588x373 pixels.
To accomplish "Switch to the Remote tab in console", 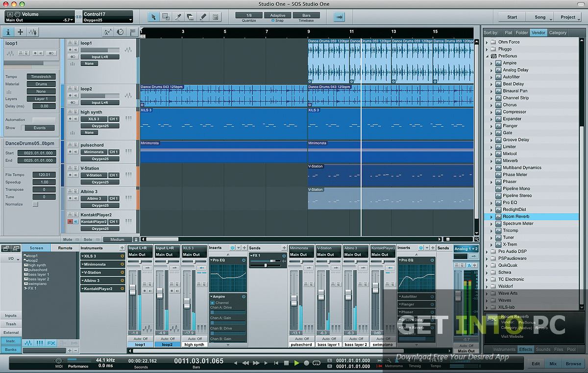I will click(x=65, y=248).
